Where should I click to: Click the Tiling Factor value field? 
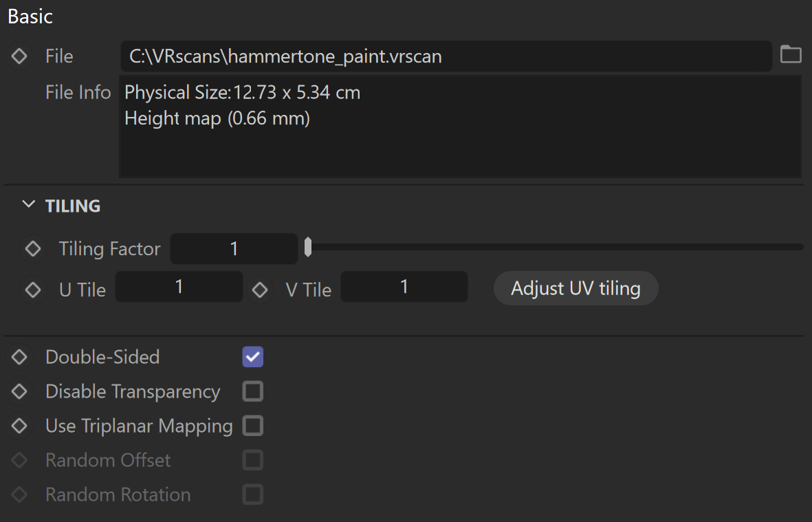coord(234,248)
